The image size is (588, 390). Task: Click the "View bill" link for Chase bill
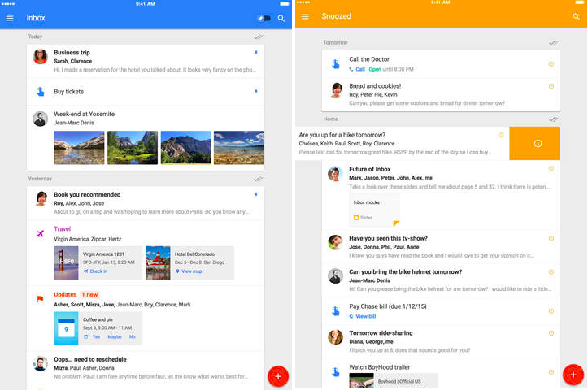tap(365, 316)
